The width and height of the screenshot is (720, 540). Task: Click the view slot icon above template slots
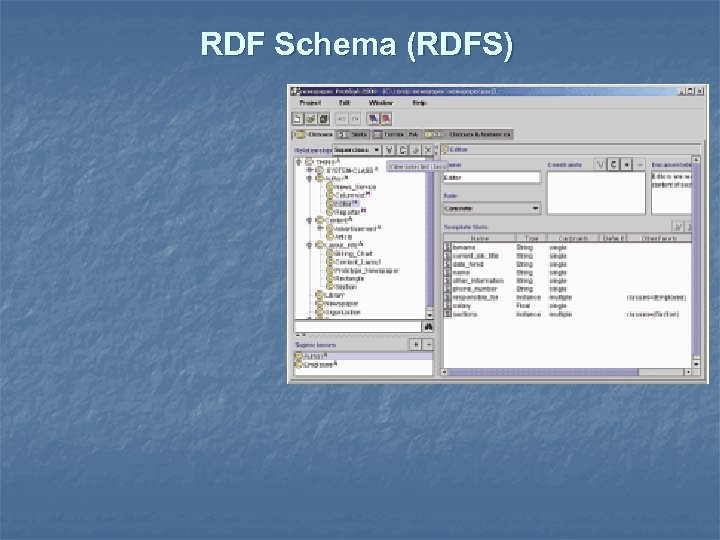(x=678, y=227)
